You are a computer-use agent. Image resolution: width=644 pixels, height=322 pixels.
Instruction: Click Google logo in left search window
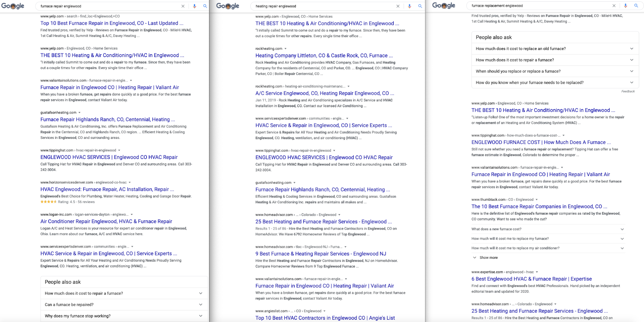13,6
